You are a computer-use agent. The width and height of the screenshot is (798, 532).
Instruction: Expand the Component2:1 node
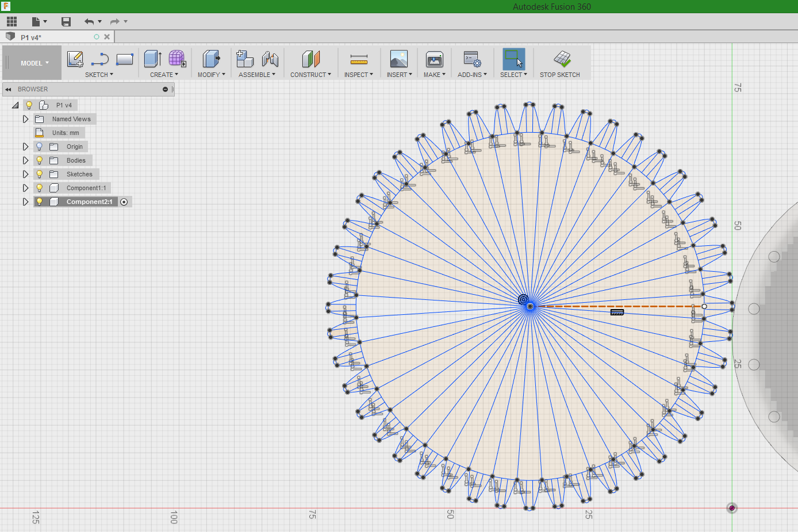pyautogui.click(x=25, y=202)
